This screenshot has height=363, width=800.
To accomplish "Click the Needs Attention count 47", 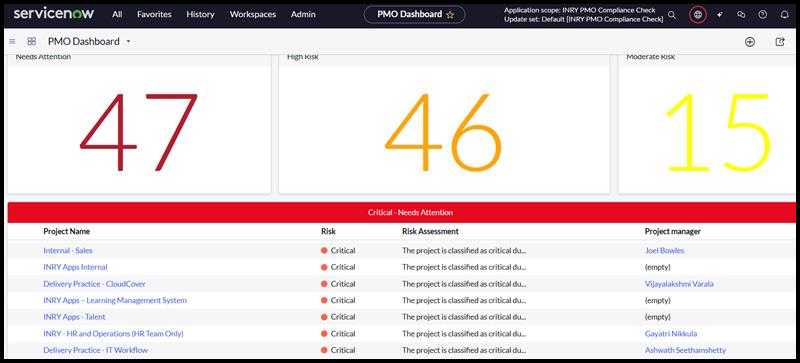I will (x=139, y=132).
